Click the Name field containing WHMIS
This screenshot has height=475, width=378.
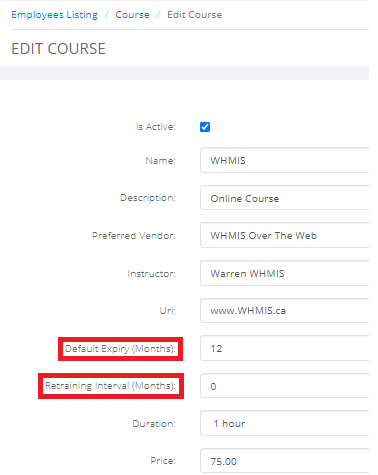tap(285, 160)
